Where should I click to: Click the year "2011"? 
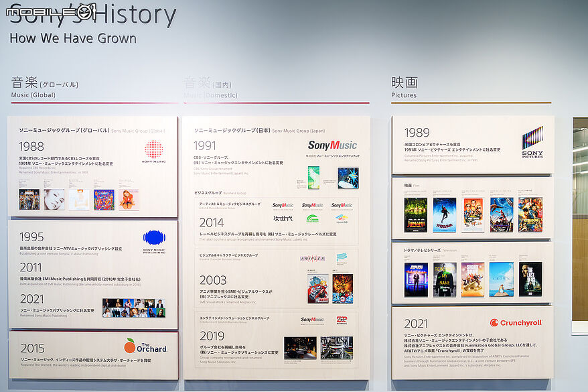pos(31,267)
